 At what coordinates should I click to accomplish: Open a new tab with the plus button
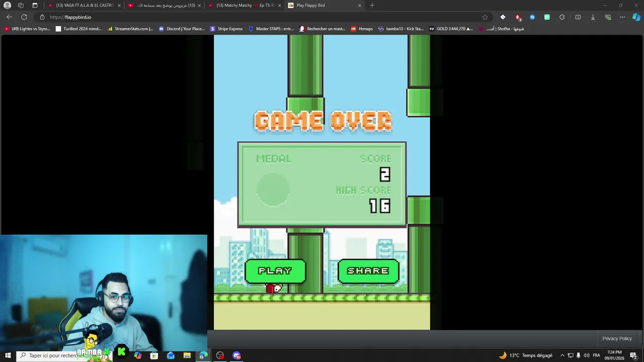[x=372, y=5]
